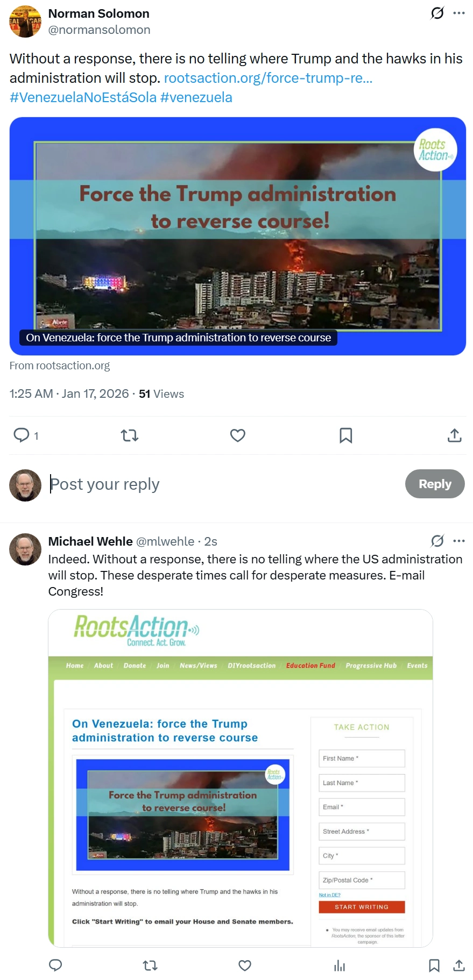Open the reply comment icon on Norman's post
The image size is (473, 980).
click(22, 435)
